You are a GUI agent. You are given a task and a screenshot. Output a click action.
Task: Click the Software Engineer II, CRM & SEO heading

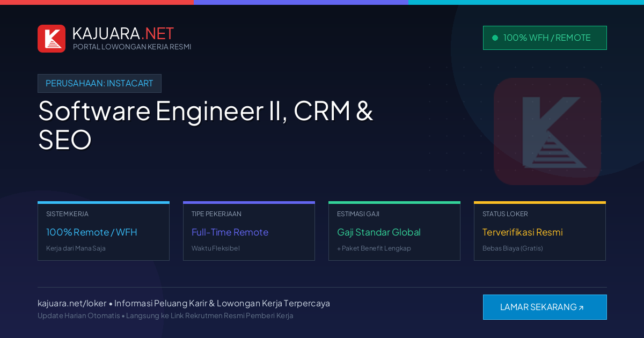click(x=206, y=124)
